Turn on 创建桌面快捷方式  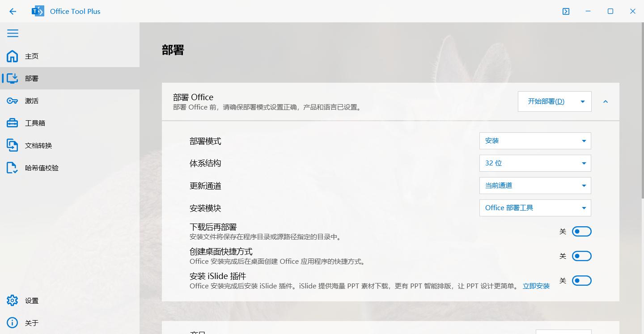(581, 256)
